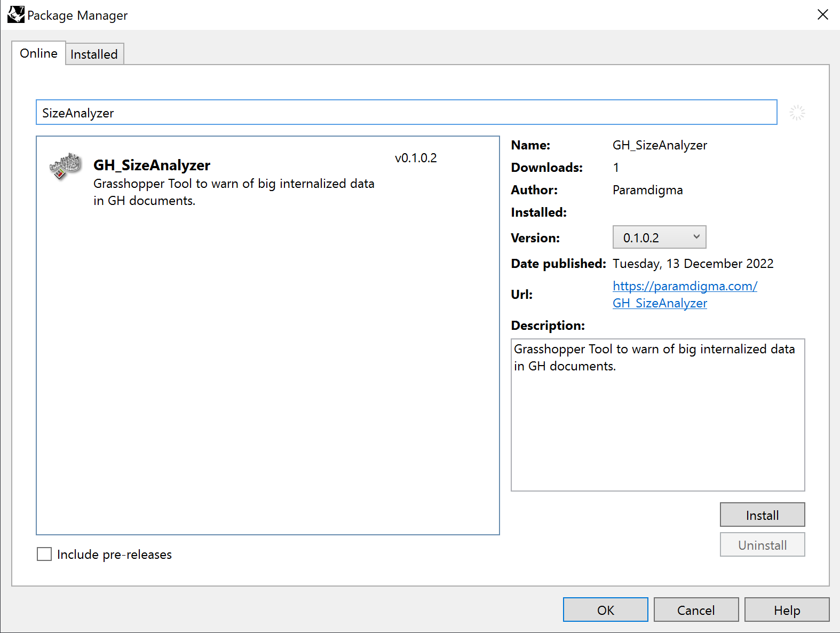Click the greyed-out Uninstall button

click(762, 545)
